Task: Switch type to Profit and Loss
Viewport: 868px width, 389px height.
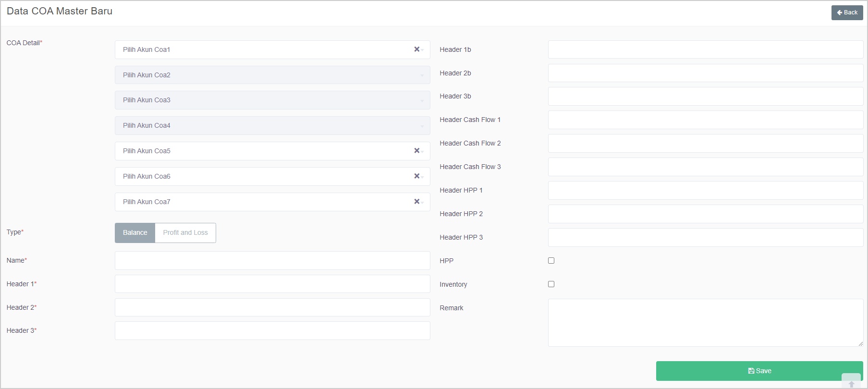Action: click(x=185, y=233)
